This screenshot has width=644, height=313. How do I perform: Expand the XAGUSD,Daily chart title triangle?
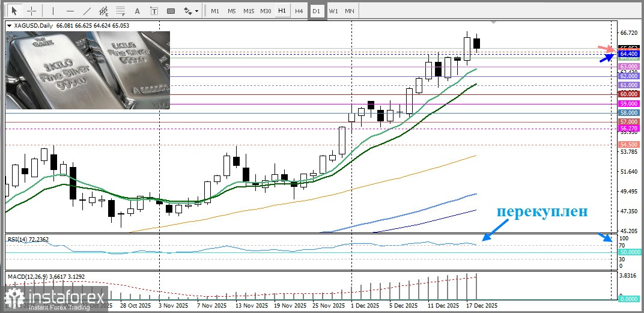[x=9, y=26]
